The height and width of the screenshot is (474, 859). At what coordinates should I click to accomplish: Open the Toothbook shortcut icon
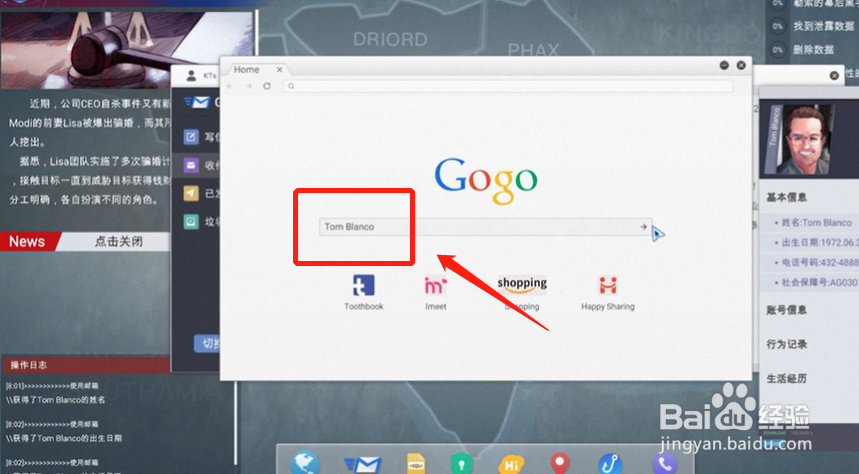coord(364,285)
